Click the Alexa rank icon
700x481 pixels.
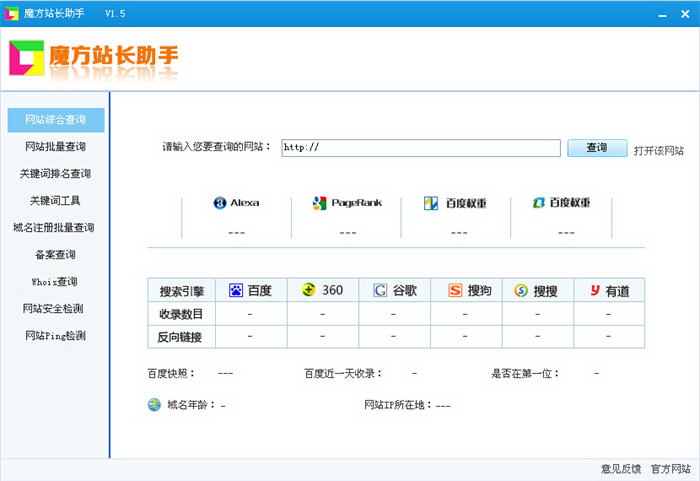pos(220,203)
